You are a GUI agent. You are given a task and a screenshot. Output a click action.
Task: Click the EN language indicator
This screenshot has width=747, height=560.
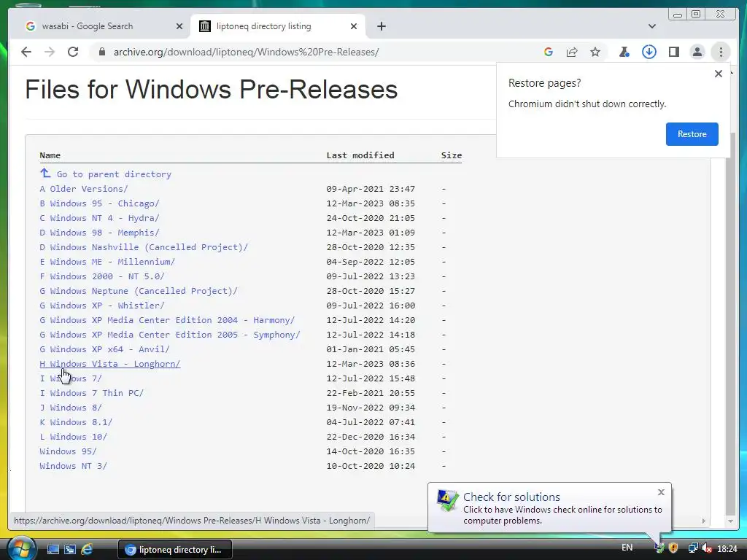click(627, 548)
